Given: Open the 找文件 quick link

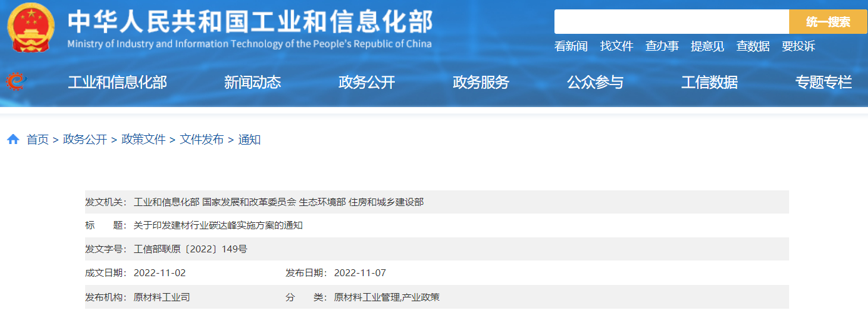Looking at the screenshot, I should point(616,46).
